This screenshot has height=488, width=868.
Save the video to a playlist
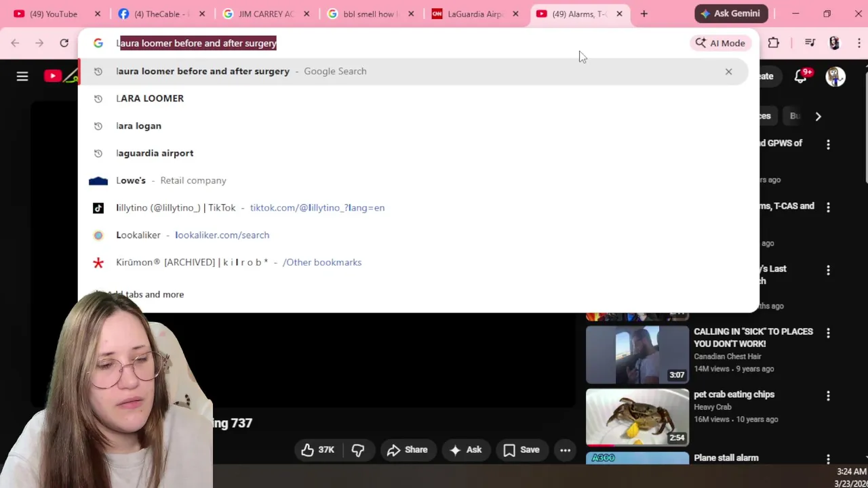pos(521,450)
